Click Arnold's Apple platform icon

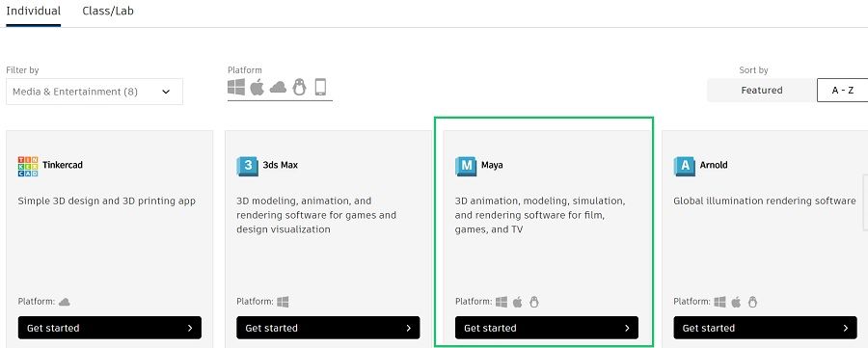pyautogui.click(x=736, y=302)
